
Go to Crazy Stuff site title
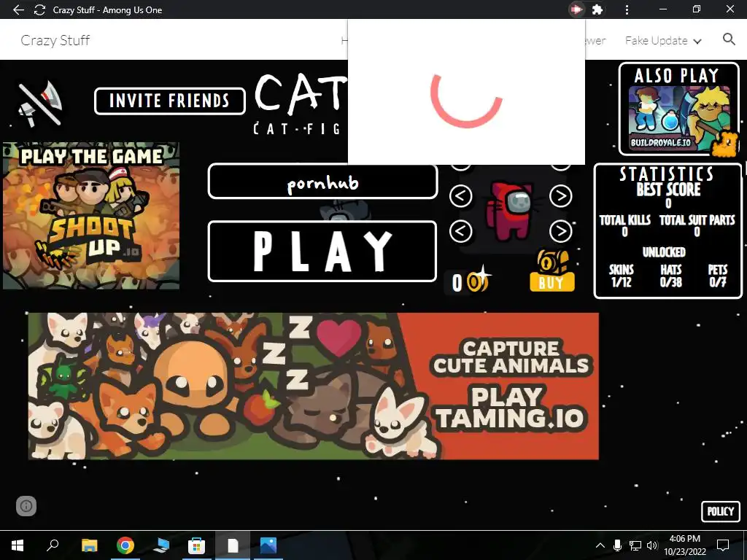click(x=55, y=41)
